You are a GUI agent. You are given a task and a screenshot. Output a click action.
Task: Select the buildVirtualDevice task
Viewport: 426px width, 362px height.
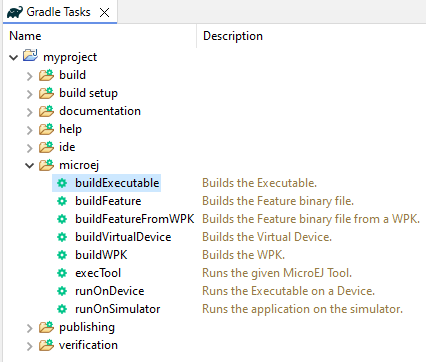coord(123,237)
